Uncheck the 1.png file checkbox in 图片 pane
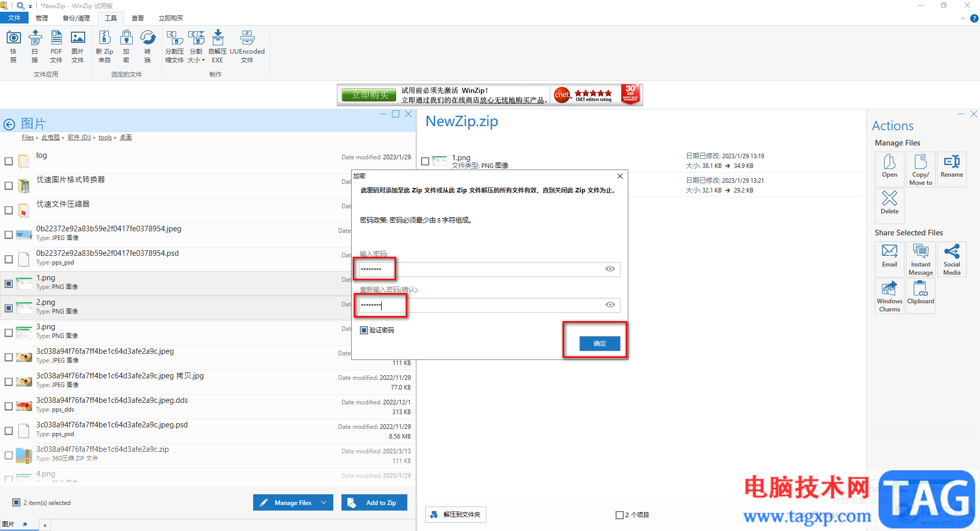 (9, 283)
